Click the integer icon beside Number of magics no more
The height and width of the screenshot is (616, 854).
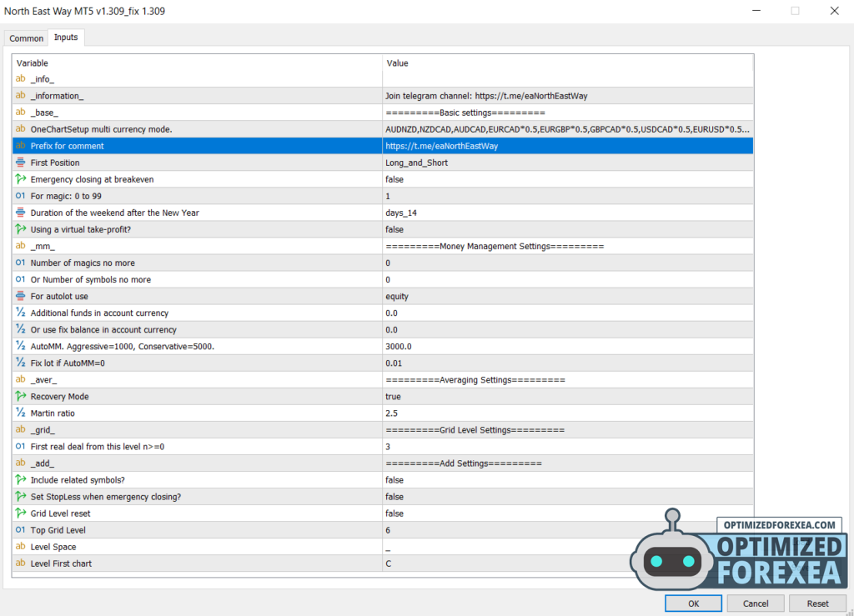click(x=21, y=263)
